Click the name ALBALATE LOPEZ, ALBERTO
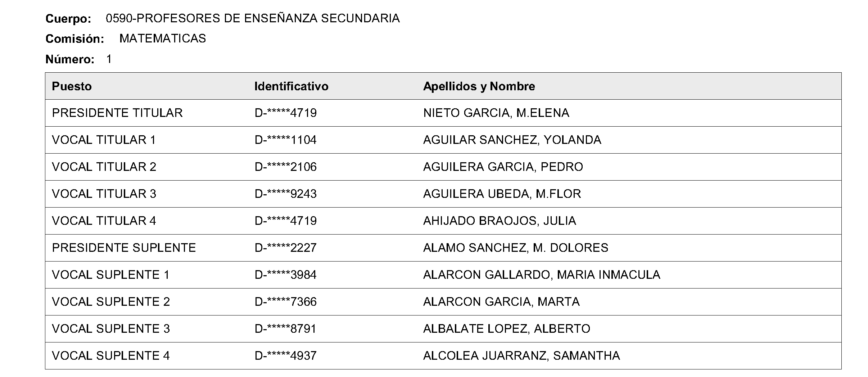This screenshot has height=377, width=868. [x=506, y=329]
